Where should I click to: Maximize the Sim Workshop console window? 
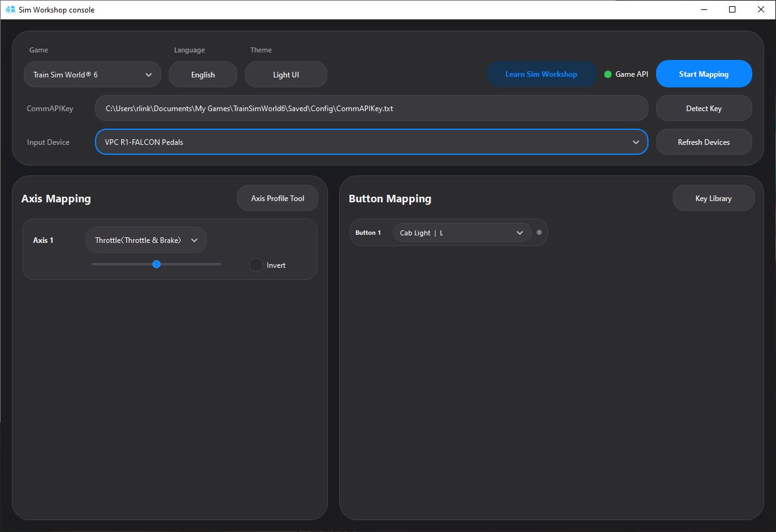[732, 10]
